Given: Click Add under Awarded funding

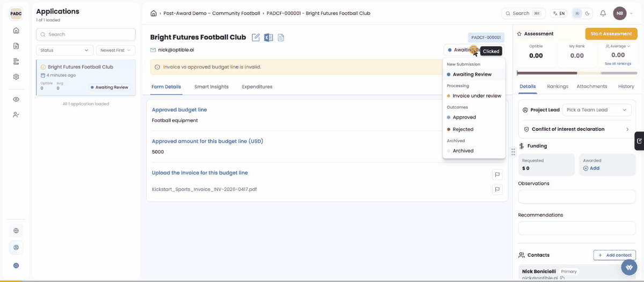Looking at the screenshot, I should tap(591, 168).
